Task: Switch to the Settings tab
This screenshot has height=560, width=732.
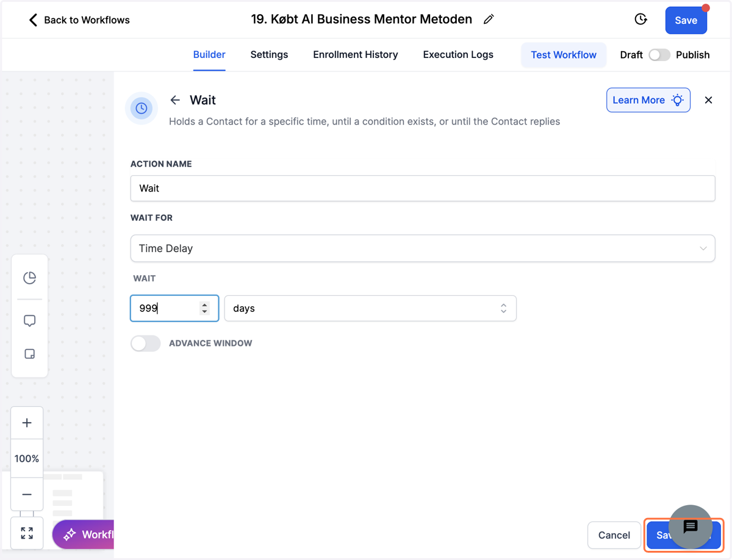Action: [269, 55]
